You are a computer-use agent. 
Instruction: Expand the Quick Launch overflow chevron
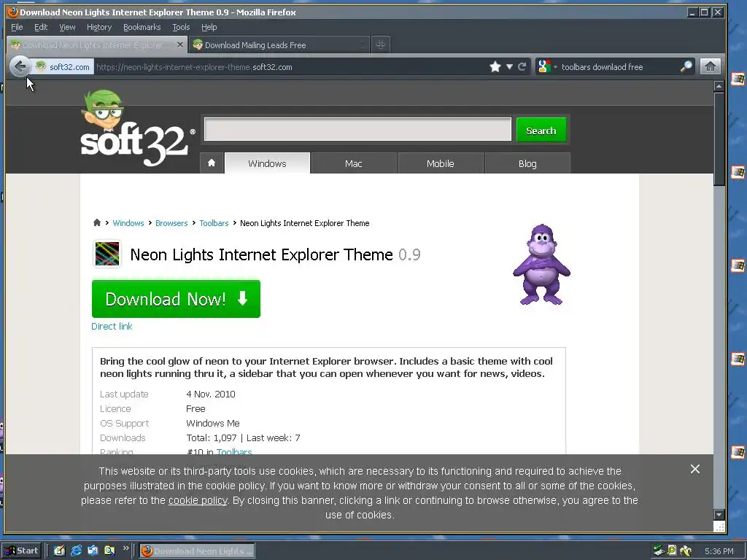[125, 548]
